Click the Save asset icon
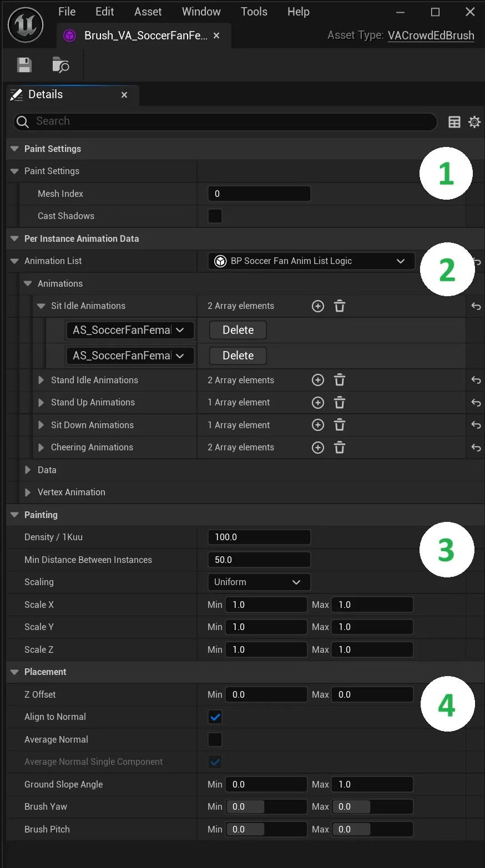This screenshot has height=868, width=485. click(x=23, y=65)
